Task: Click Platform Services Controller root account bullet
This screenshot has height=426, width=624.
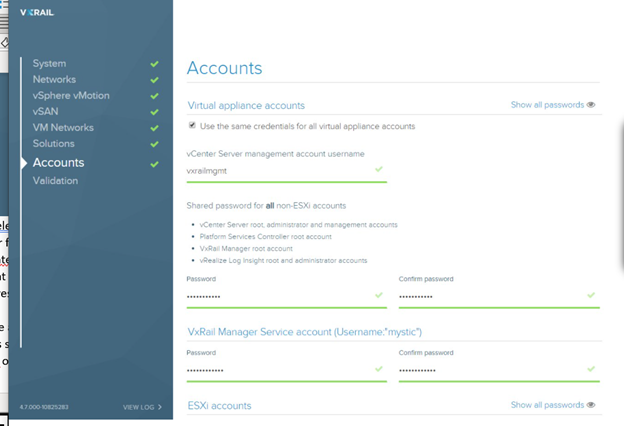Action: click(x=265, y=236)
